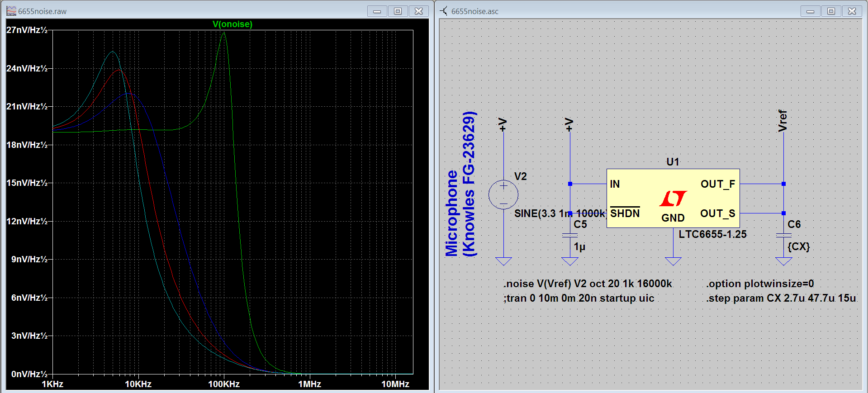Screen dimensions: 868x393
Task: Select the LTC6655 U1 component body logo
Action: click(x=673, y=198)
